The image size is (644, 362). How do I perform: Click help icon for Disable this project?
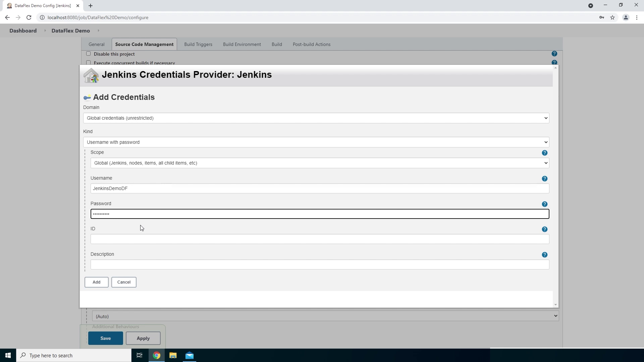point(554,54)
